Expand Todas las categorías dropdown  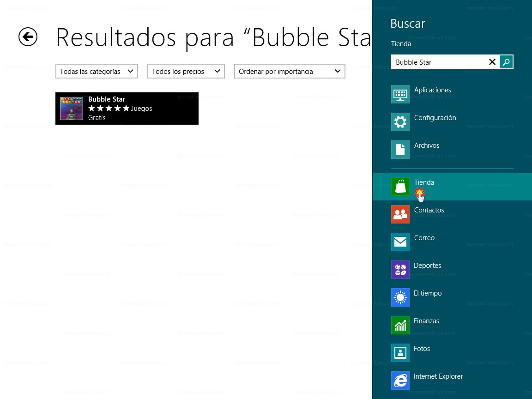[97, 71]
